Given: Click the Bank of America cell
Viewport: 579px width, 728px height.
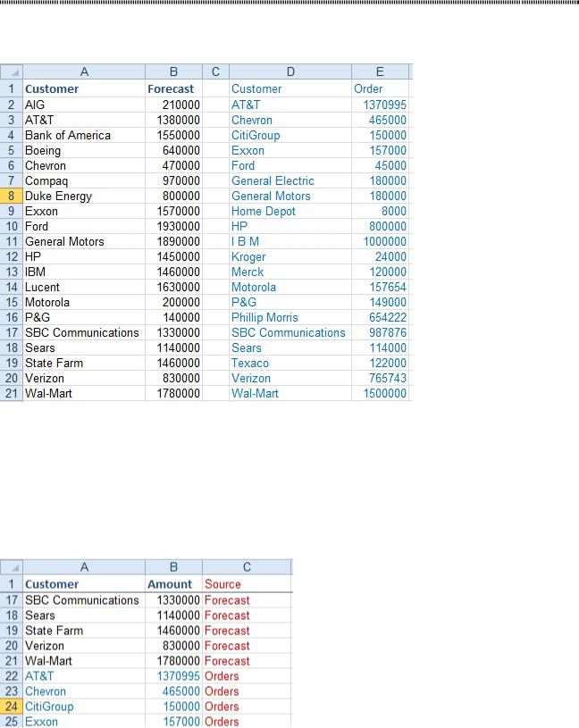Looking at the screenshot, I should [x=84, y=135].
